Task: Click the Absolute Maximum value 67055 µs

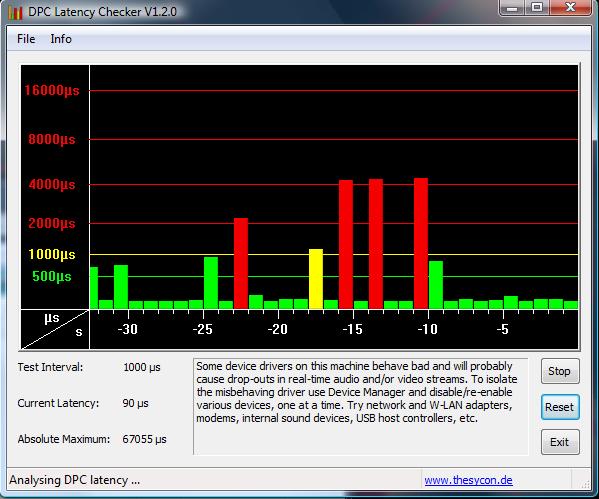Action: [144, 439]
